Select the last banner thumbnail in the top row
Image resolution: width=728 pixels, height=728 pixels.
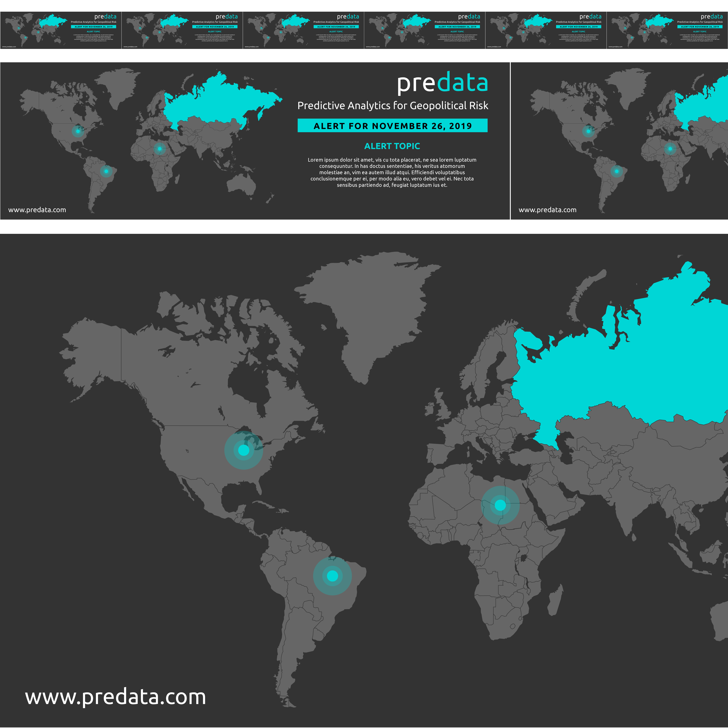(667, 30)
